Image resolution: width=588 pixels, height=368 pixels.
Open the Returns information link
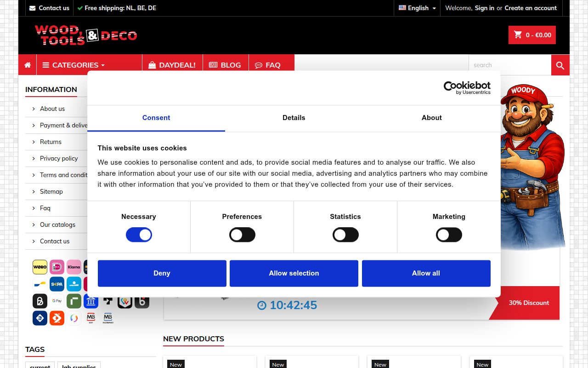point(51,142)
